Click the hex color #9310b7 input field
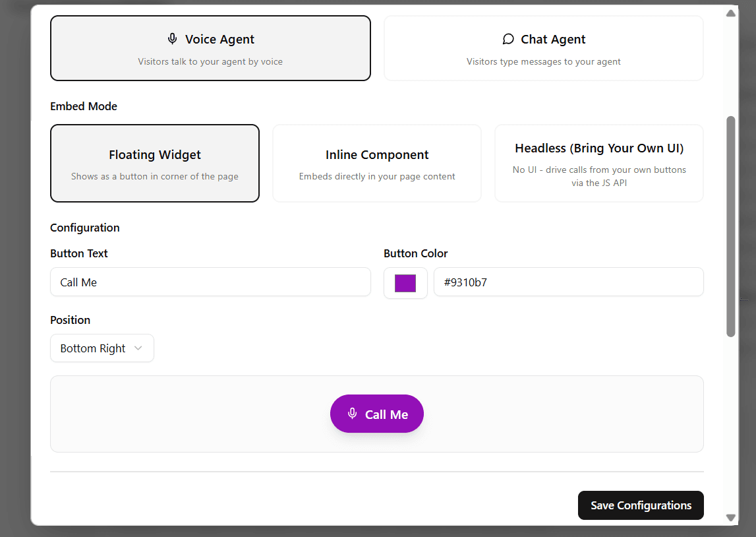The height and width of the screenshot is (537, 756). (x=568, y=282)
